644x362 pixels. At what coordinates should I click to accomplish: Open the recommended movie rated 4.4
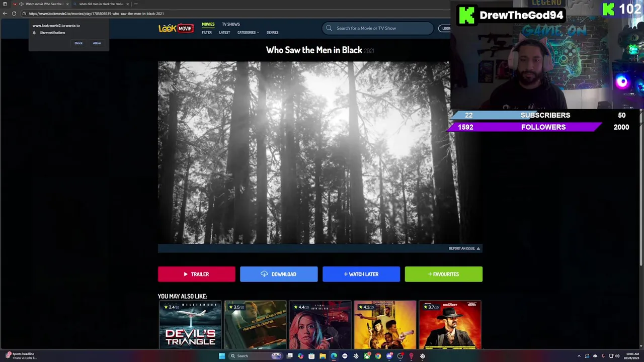pos(320,325)
